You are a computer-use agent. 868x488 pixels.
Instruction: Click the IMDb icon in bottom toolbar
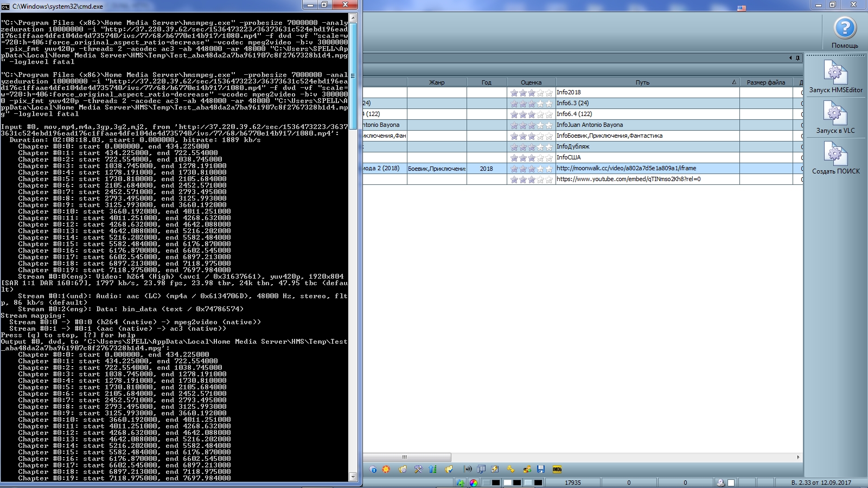(x=557, y=470)
